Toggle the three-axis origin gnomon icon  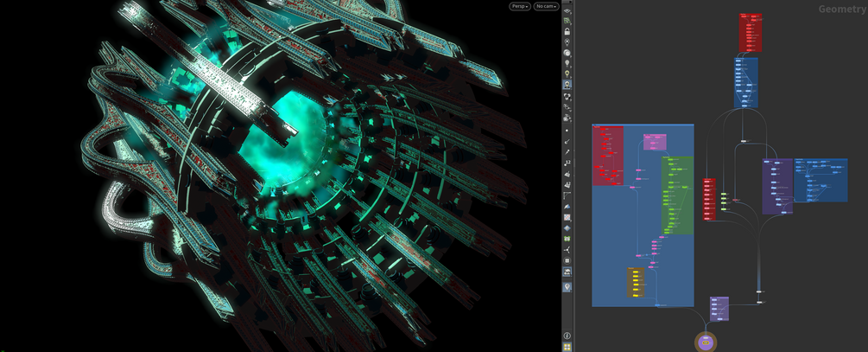(x=567, y=249)
